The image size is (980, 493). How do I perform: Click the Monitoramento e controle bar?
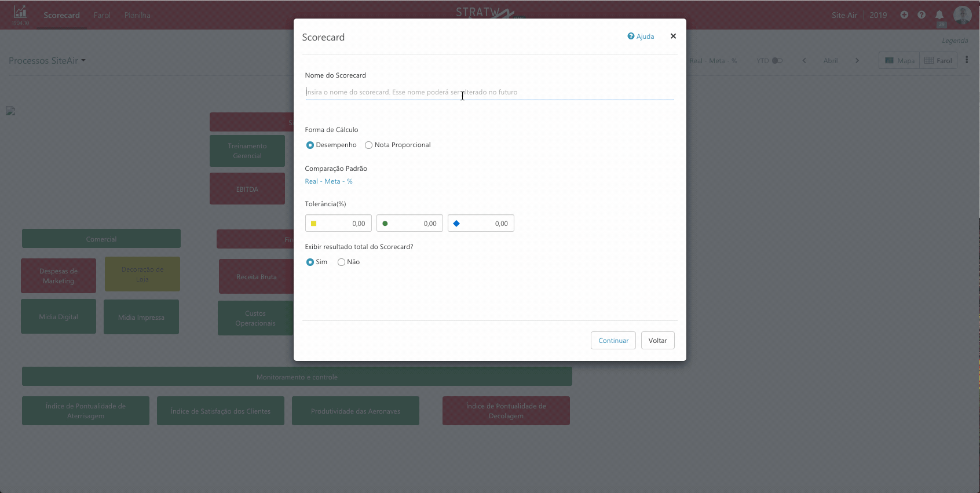(297, 377)
